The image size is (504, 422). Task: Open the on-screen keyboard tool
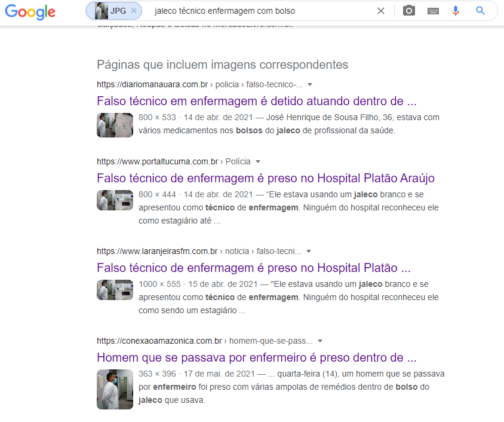pos(434,11)
